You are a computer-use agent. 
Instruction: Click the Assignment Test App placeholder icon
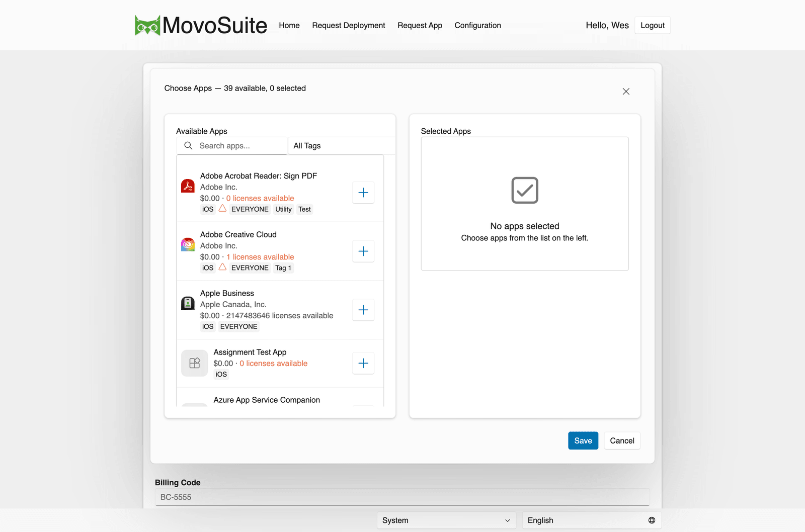click(194, 363)
